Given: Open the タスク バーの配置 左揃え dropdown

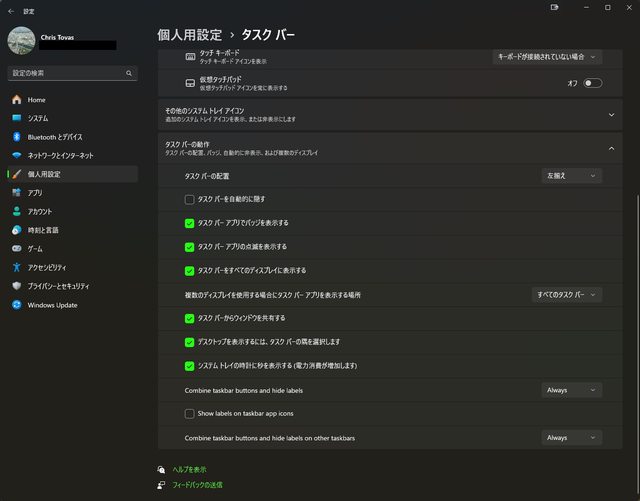Looking at the screenshot, I should pos(572,176).
